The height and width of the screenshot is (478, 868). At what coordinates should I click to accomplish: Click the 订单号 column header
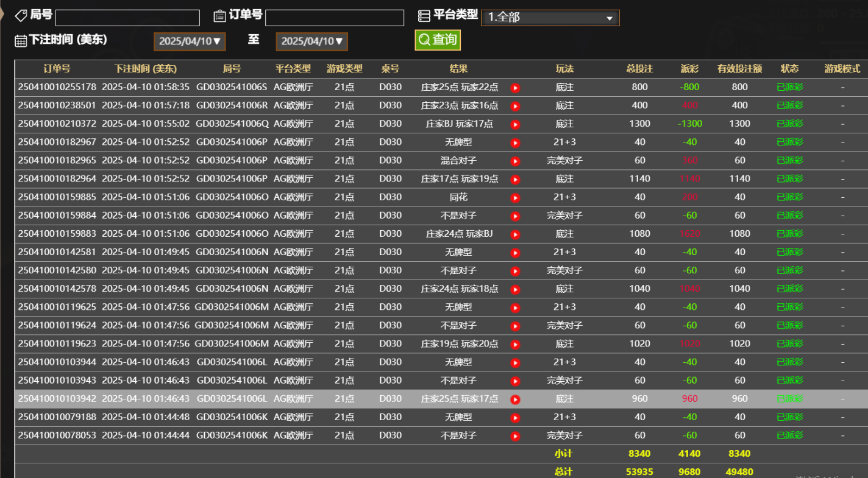tap(57, 69)
